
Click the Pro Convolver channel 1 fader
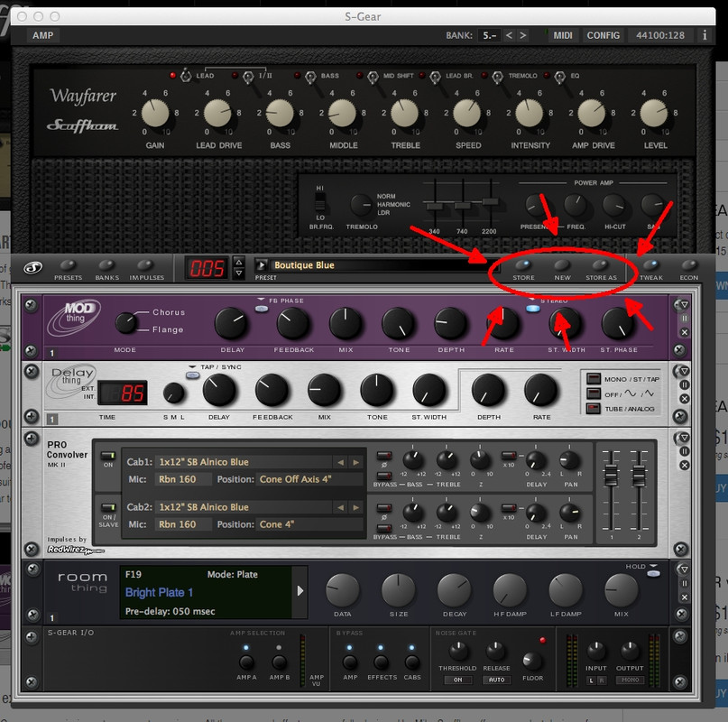coord(611,474)
